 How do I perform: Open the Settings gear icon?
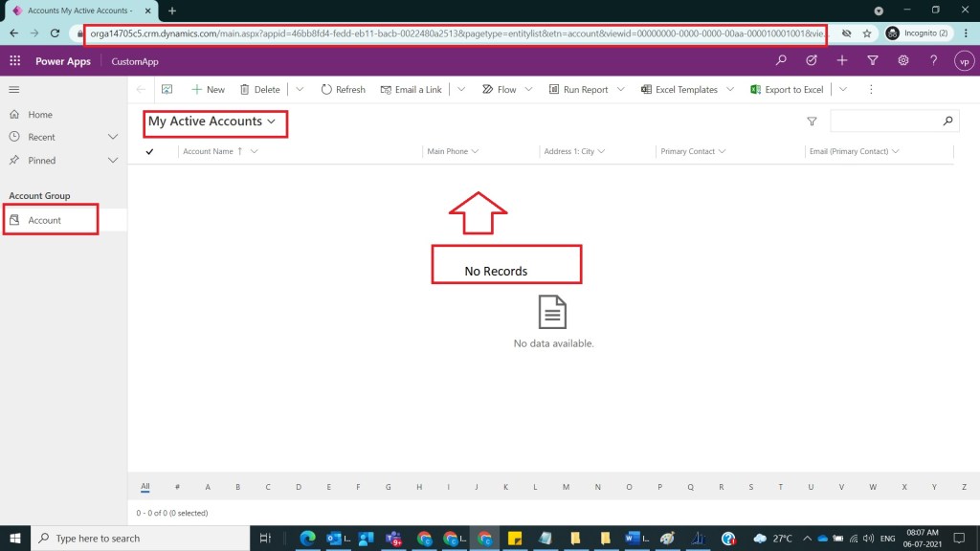[x=902, y=61]
